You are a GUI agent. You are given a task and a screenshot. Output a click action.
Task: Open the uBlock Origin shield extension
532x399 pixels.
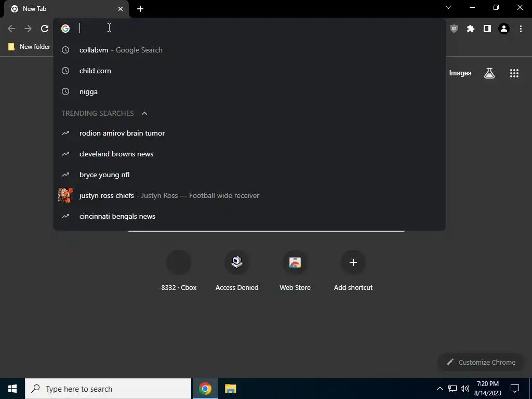[x=454, y=29]
